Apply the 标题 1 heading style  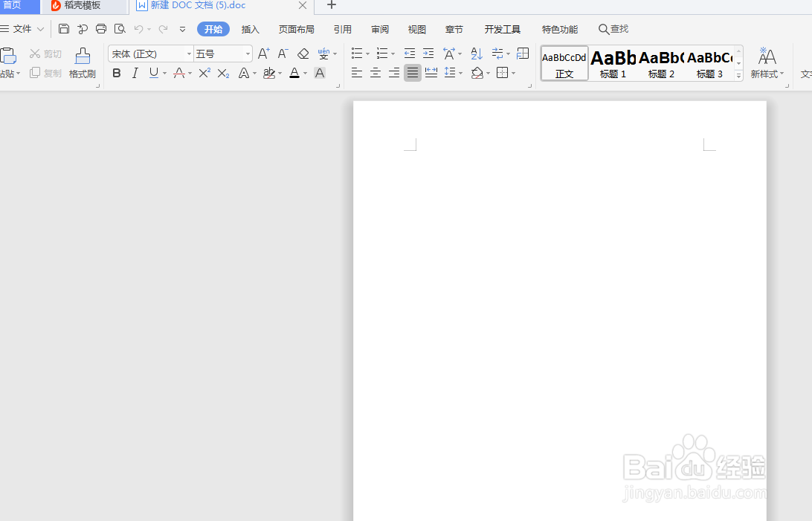click(613, 63)
